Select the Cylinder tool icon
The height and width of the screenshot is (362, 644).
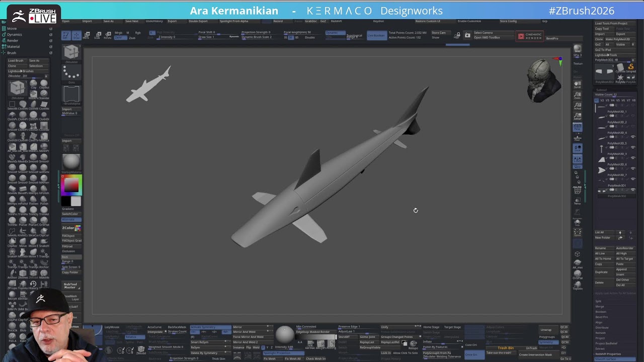620,68
